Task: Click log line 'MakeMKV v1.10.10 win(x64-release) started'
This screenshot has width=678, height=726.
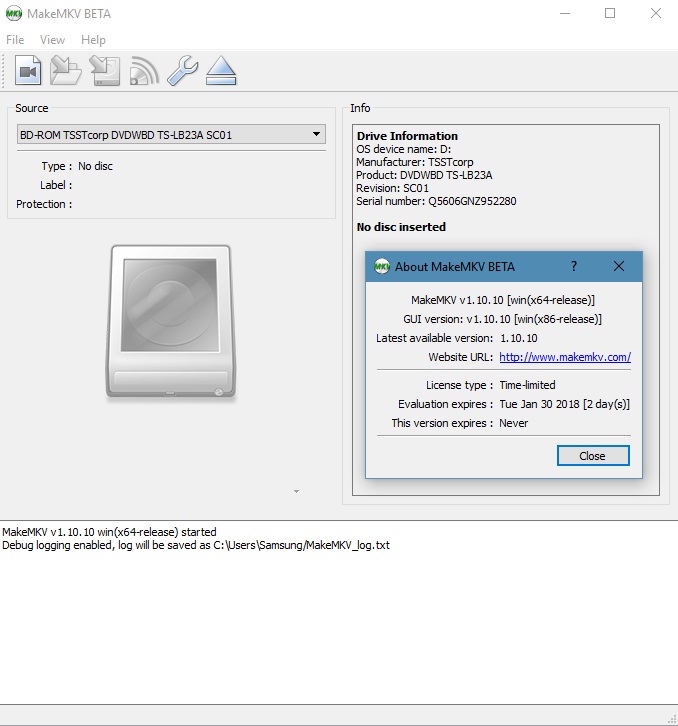Action: point(109,532)
